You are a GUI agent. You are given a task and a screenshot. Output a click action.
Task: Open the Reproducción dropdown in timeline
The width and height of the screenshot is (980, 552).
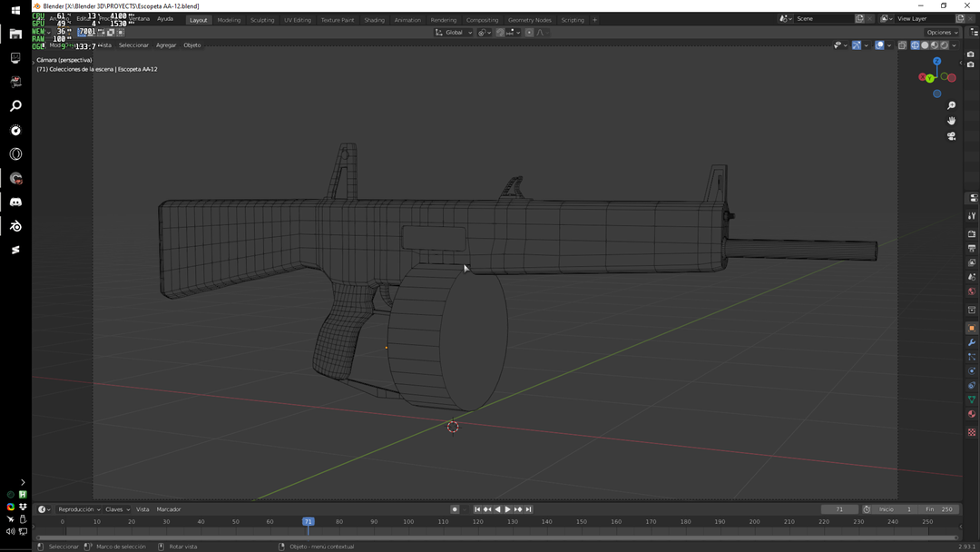[x=78, y=509]
